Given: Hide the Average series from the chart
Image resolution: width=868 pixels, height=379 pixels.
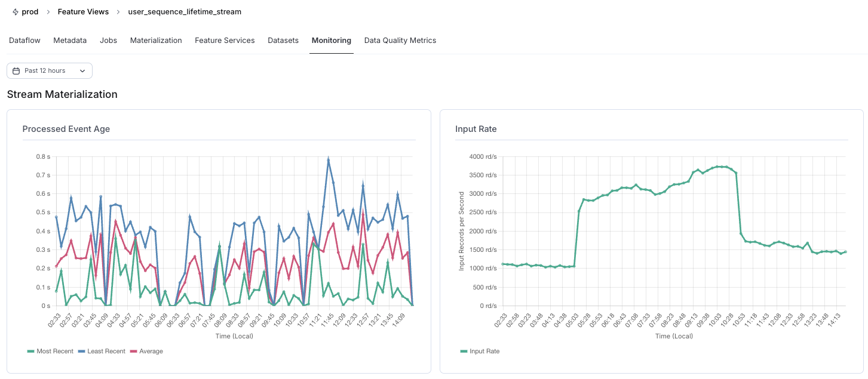Looking at the screenshot, I should tap(146, 351).
